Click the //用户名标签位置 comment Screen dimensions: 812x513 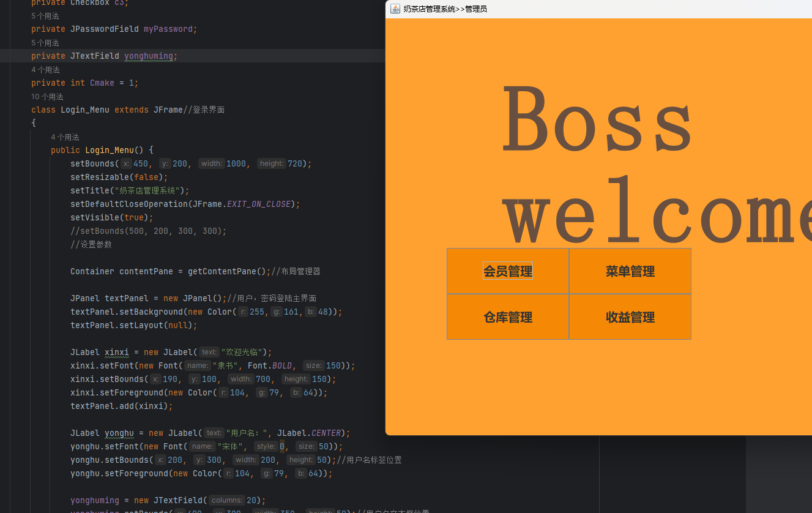coord(370,460)
